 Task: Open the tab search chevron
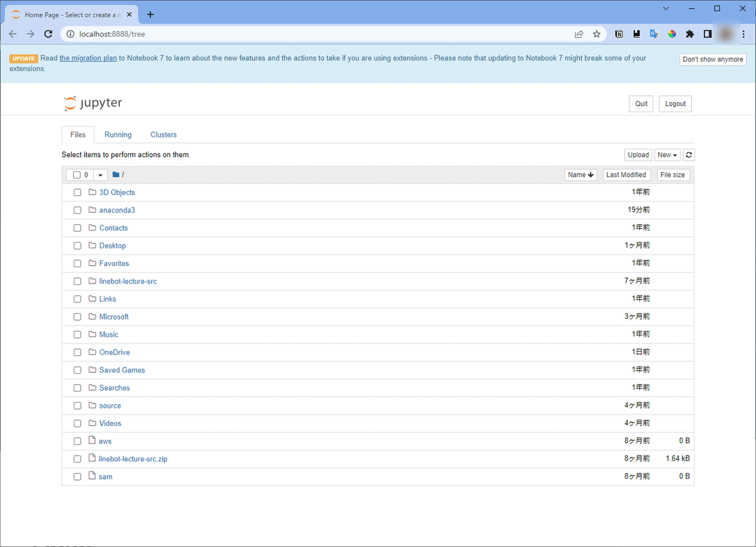coord(665,8)
